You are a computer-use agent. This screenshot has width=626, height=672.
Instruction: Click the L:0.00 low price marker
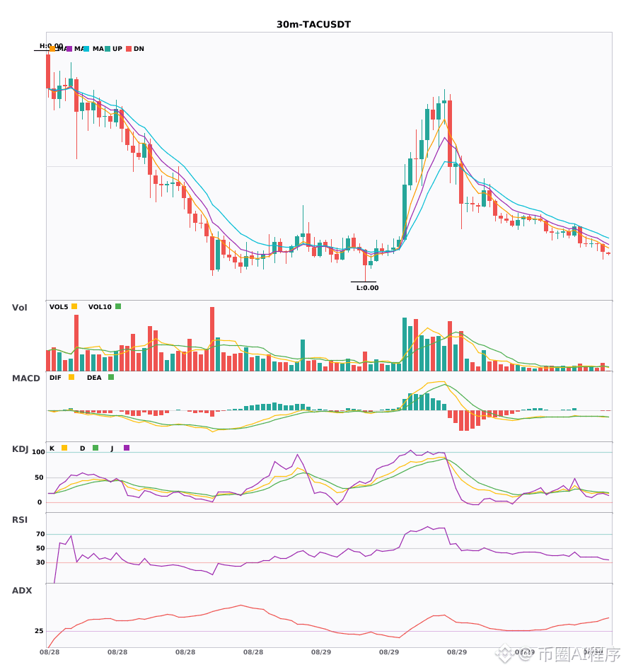pyautogui.click(x=368, y=288)
